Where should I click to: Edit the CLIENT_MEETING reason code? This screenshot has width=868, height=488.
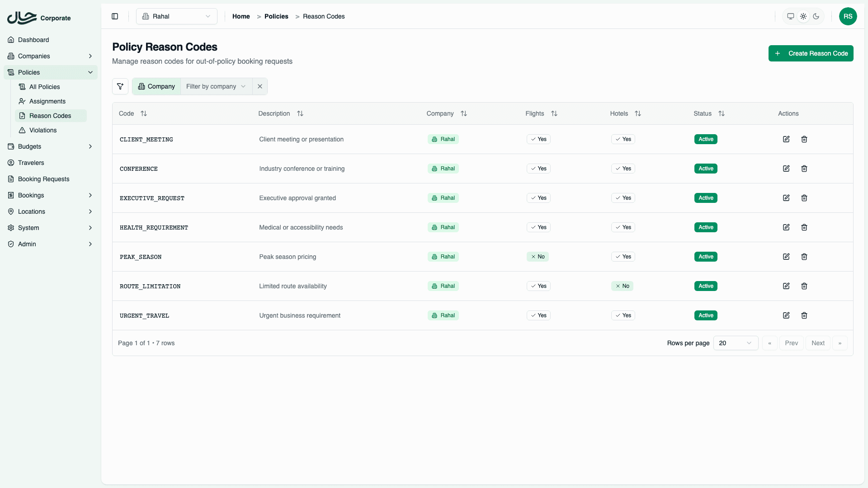[786, 139]
